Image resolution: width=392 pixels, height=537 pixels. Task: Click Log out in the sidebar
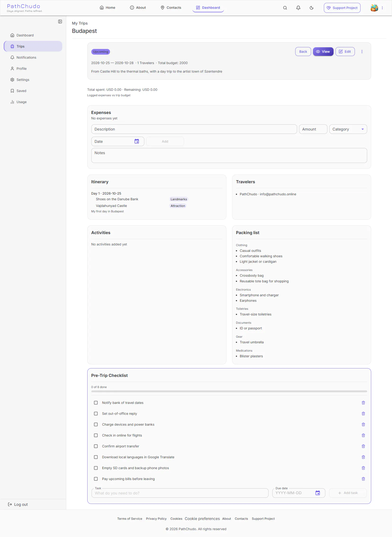pos(18,505)
